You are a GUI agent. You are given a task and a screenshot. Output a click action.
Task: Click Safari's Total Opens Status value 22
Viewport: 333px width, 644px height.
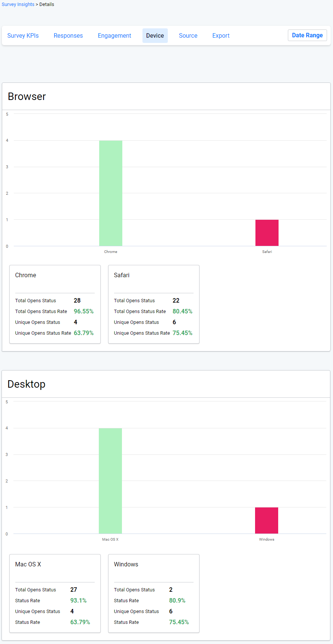tap(176, 301)
